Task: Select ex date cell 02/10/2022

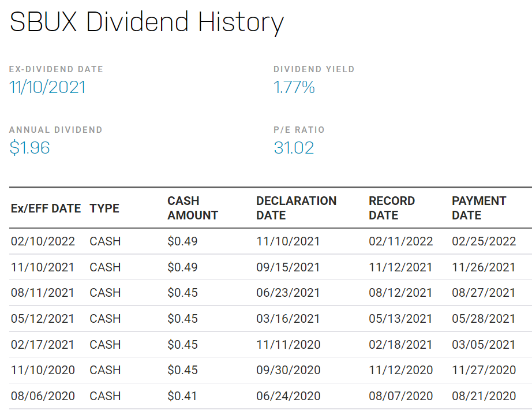Action: (x=43, y=241)
